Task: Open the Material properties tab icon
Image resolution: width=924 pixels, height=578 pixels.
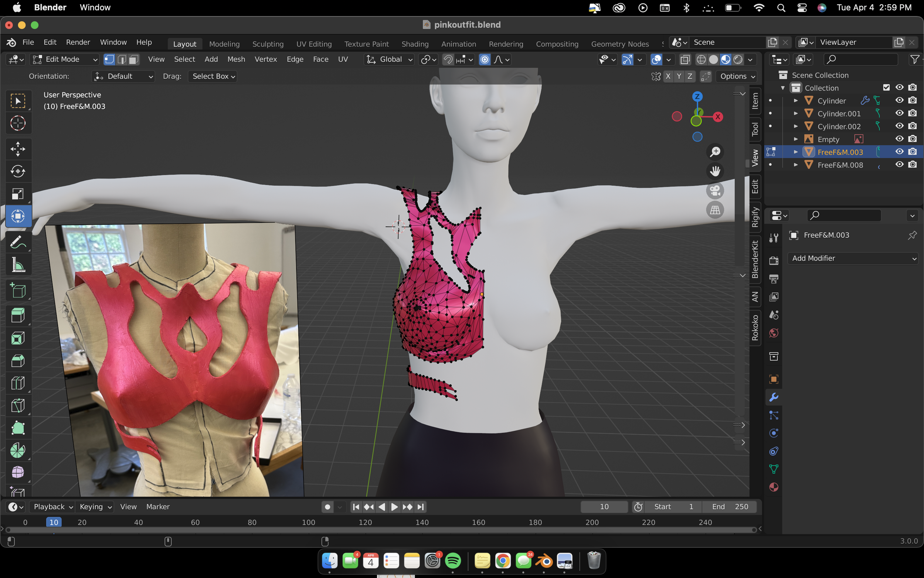Action: [774, 487]
